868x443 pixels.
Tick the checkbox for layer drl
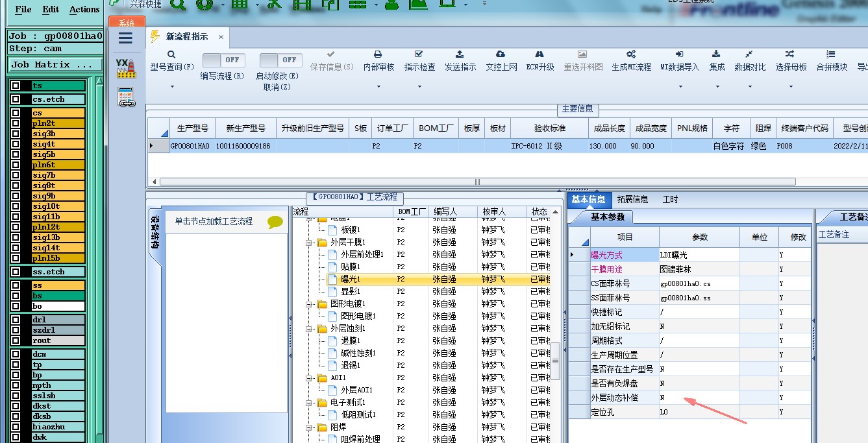click(x=16, y=320)
